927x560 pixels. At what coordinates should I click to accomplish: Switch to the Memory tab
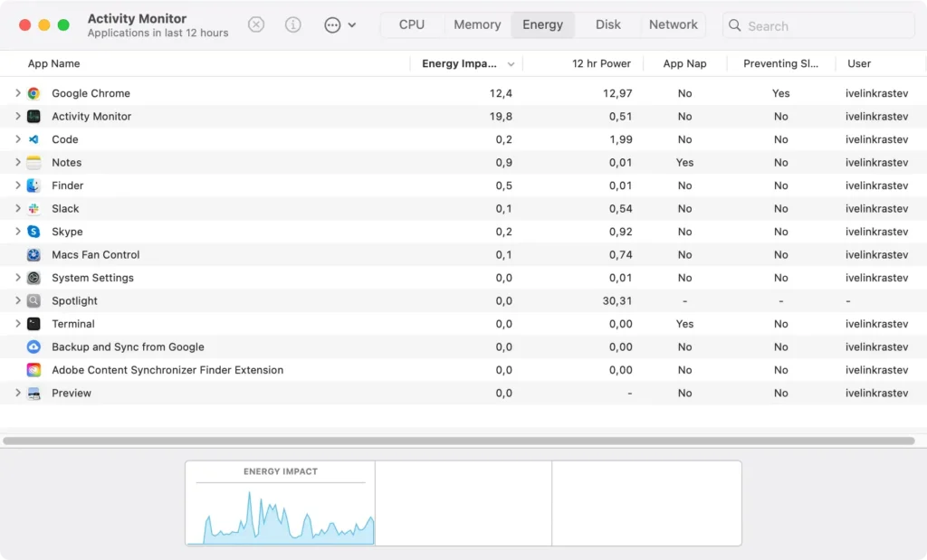[477, 24]
